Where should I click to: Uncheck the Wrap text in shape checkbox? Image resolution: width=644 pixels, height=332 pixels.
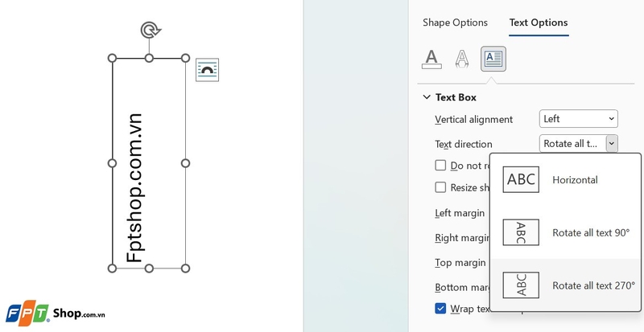440,308
